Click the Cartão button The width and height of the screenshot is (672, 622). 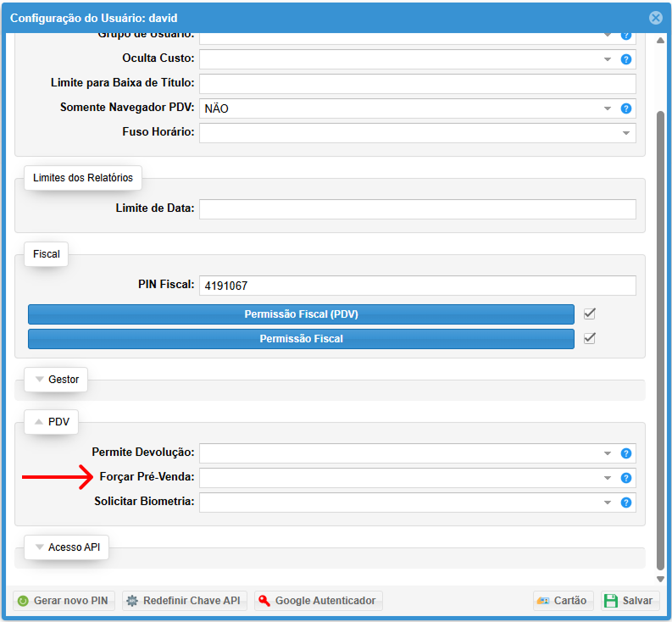tap(563, 601)
